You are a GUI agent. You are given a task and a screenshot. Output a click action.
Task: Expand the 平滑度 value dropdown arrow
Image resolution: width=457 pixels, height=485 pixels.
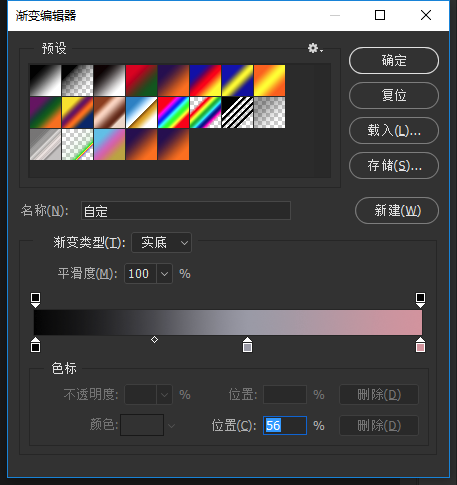[x=164, y=274]
